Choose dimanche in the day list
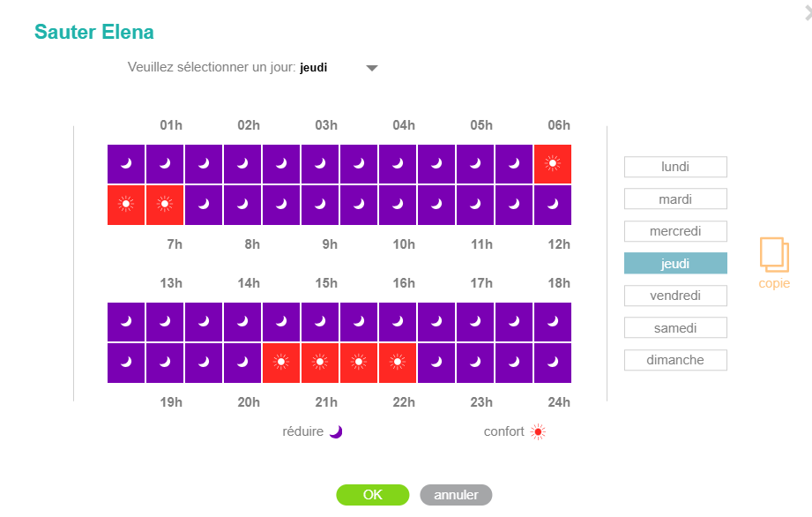This screenshot has height=517, width=812. pyautogui.click(x=675, y=360)
